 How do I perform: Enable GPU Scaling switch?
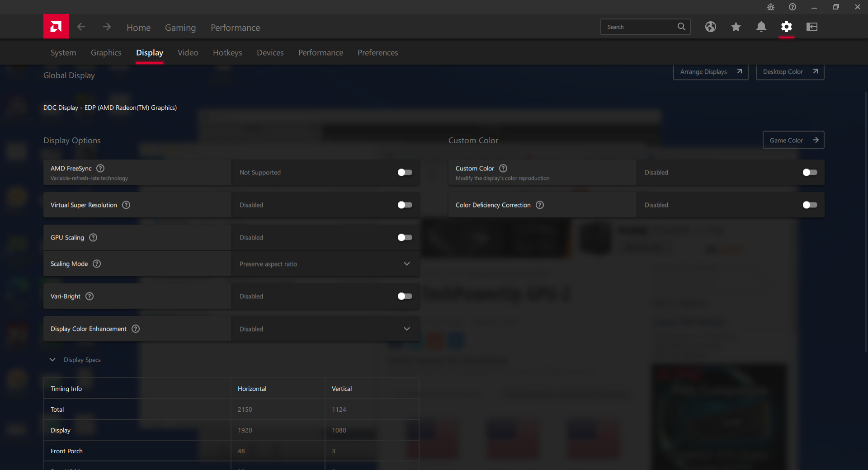(405, 237)
